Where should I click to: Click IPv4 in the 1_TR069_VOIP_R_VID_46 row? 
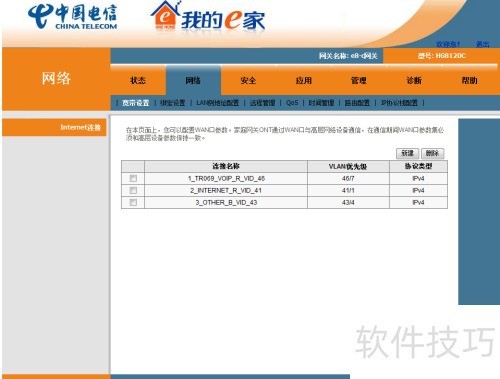point(418,178)
